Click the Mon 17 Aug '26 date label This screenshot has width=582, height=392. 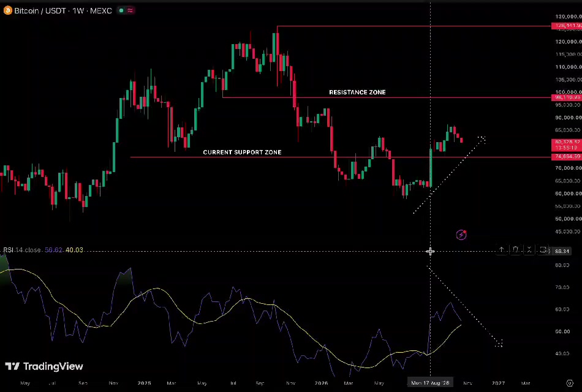pos(430,383)
